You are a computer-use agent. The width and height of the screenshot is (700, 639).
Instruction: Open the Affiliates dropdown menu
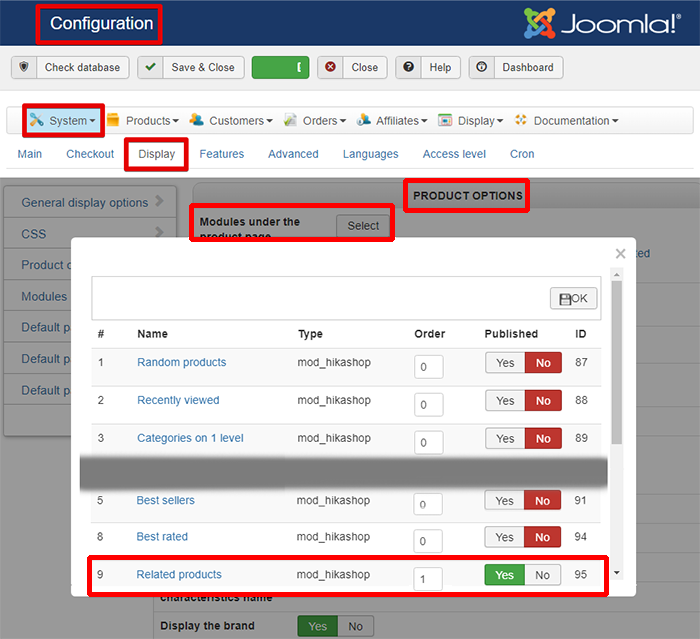pos(392,120)
